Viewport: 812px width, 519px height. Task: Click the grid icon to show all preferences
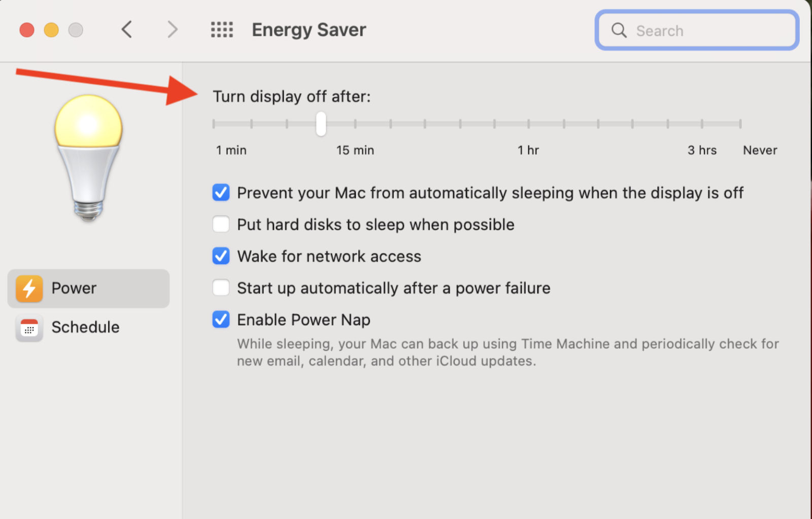pos(221,29)
